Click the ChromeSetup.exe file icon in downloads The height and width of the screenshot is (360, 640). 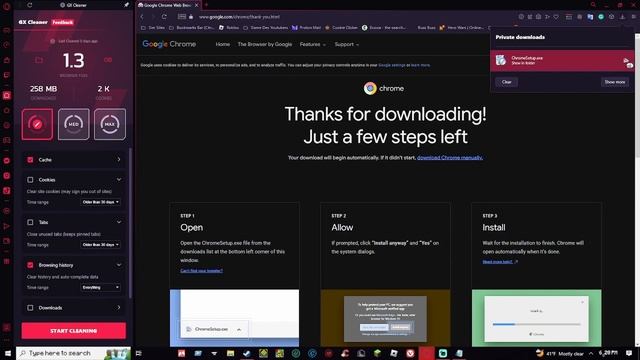click(501, 60)
